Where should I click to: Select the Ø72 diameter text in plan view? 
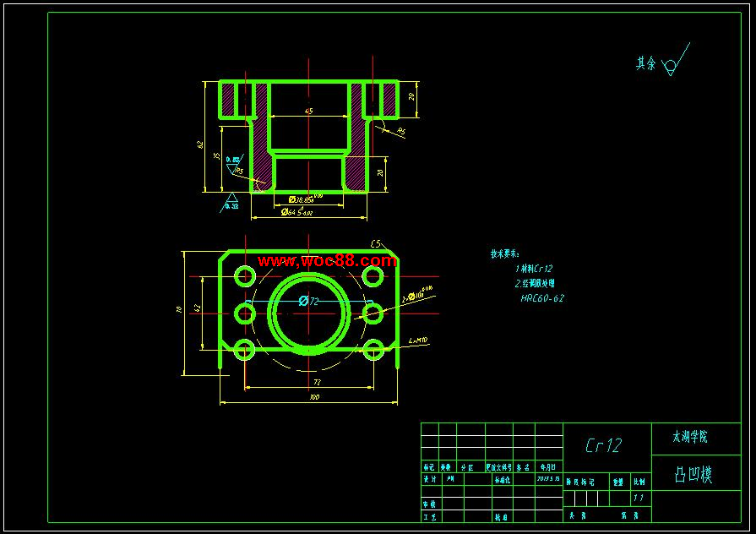pyautogui.click(x=308, y=301)
